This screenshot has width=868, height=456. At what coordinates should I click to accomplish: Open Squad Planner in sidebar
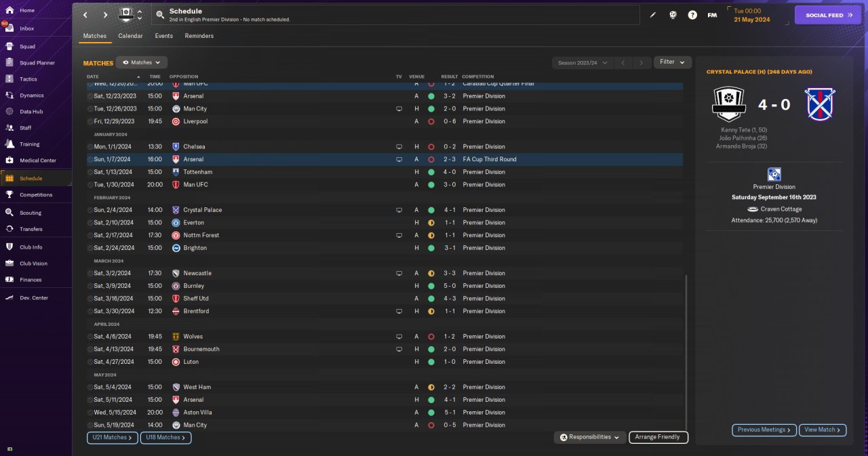pos(37,63)
